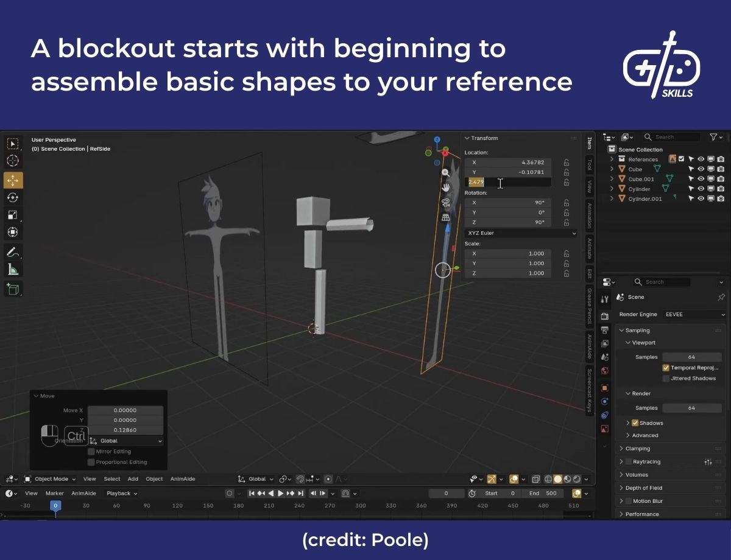731x560 pixels.
Task: Open the Render Engine EEVEE dropdown
Action: coord(693,314)
